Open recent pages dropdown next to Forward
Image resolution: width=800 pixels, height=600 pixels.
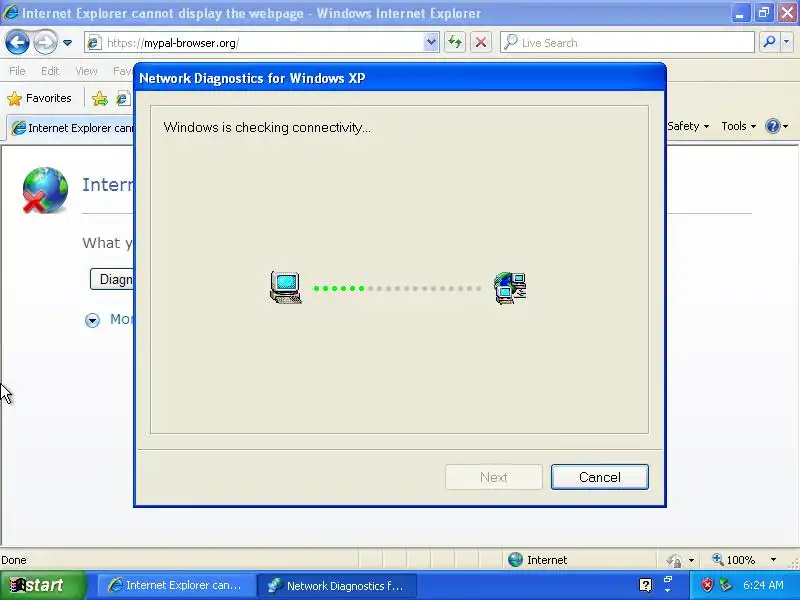(x=67, y=43)
